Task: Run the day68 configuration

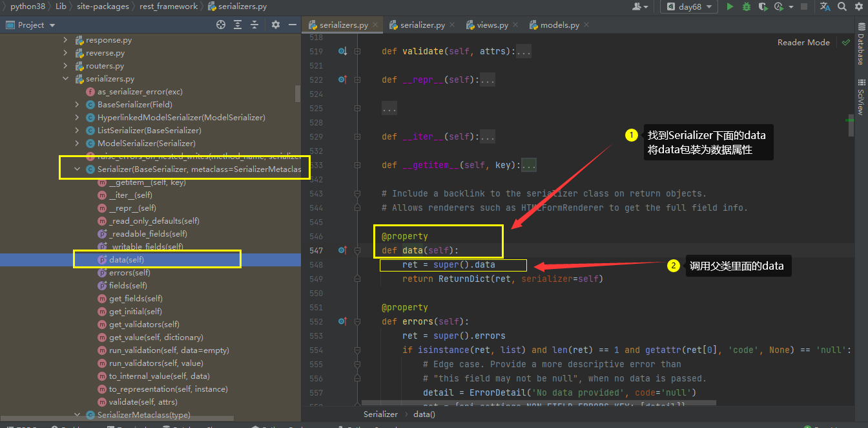Action: point(730,6)
